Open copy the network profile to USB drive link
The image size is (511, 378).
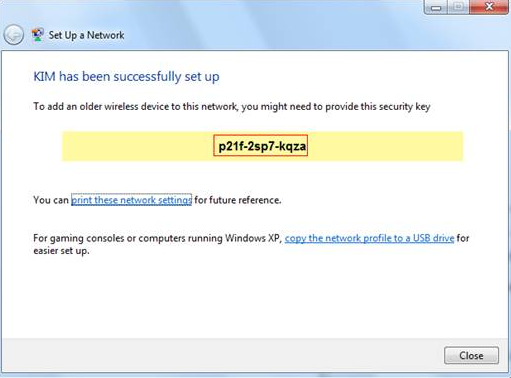pos(369,238)
